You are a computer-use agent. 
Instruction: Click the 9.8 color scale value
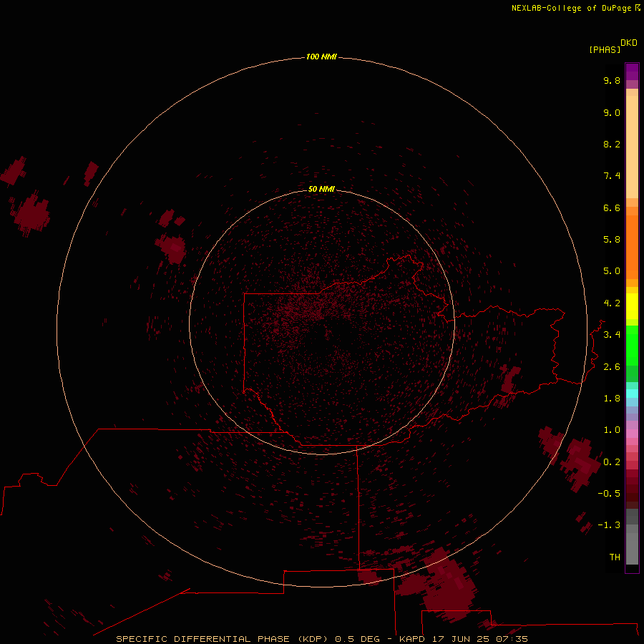point(612,80)
